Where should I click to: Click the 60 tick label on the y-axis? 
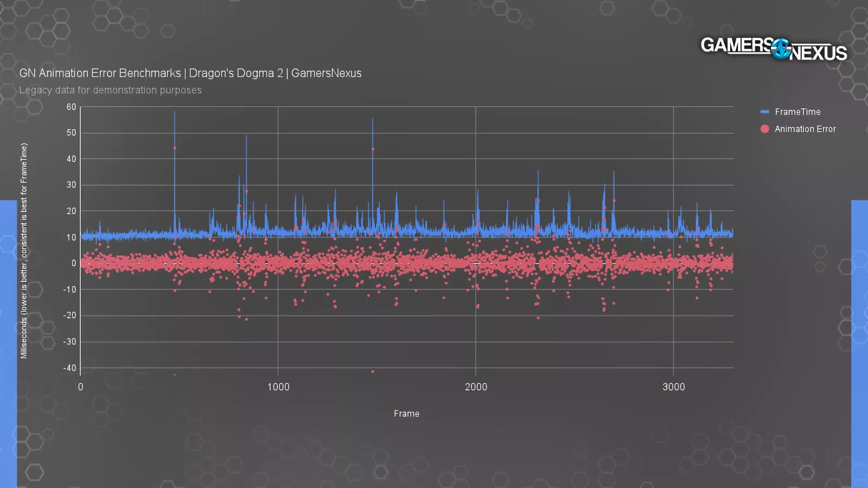point(72,107)
